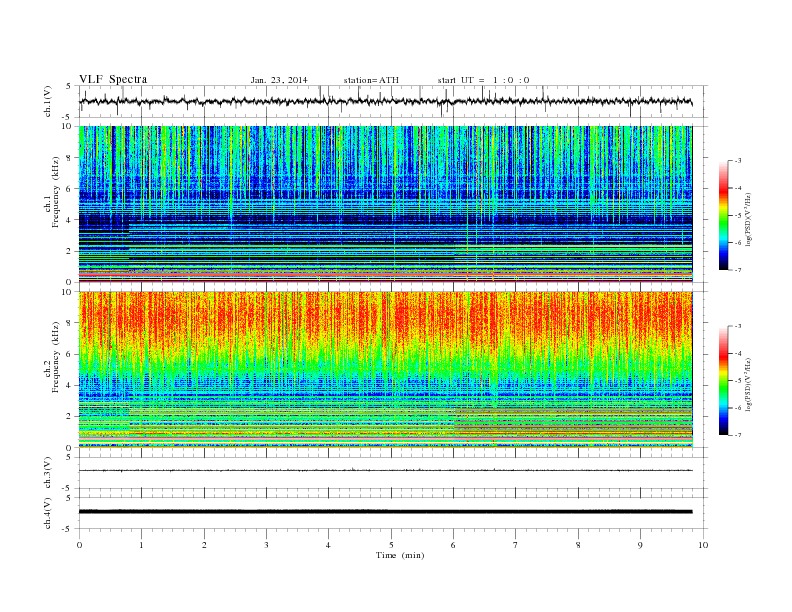Click time axis tick label "2"

coord(204,545)
